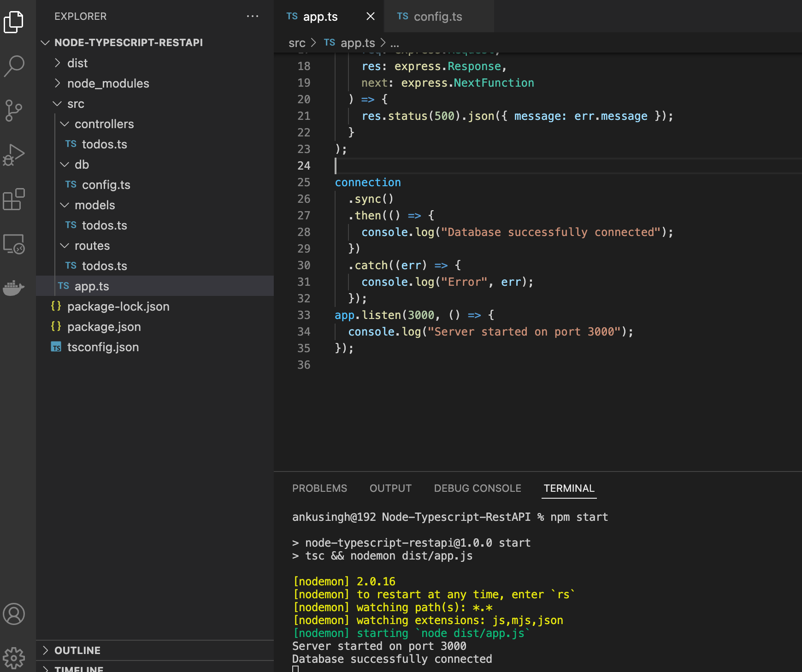Click '[nodemon] 2.0.16' terminal line

(x=344, y=582)
